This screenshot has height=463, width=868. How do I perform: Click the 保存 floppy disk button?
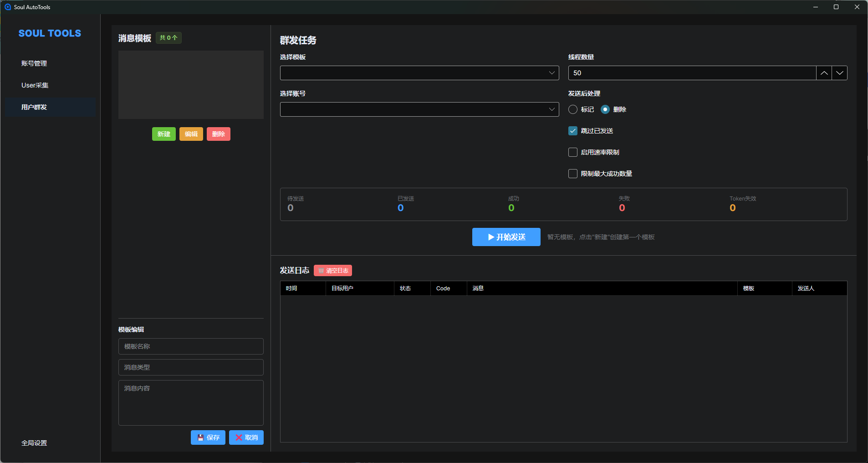click(x=208, y=437)
